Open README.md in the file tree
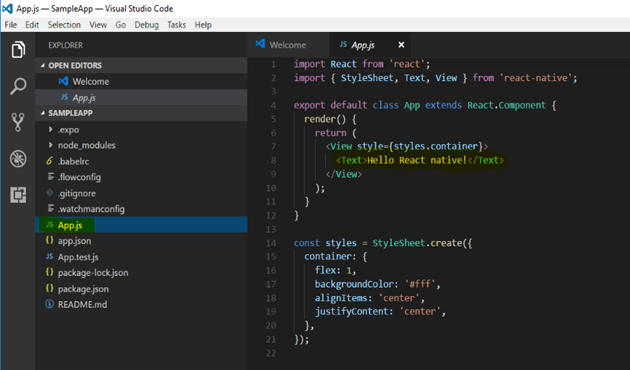The height and width of the screenshot is (370, 630). click(x=141, y=304)
